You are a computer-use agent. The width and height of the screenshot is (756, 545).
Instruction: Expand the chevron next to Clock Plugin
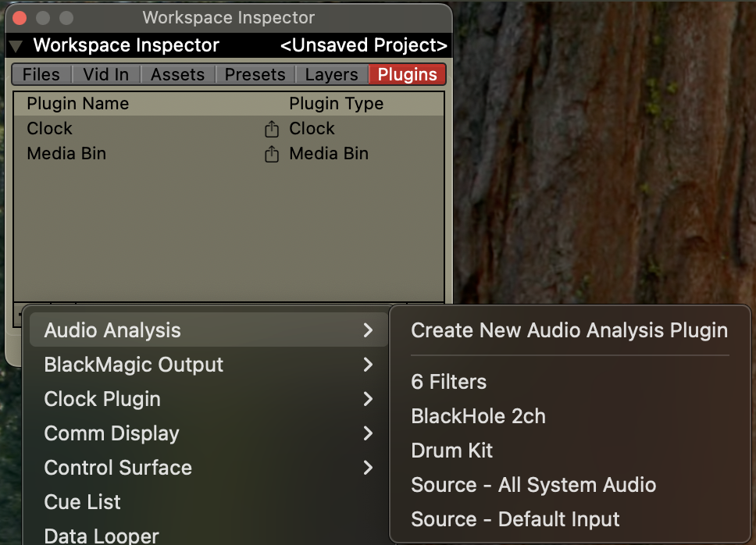click(x=369, y=399)
